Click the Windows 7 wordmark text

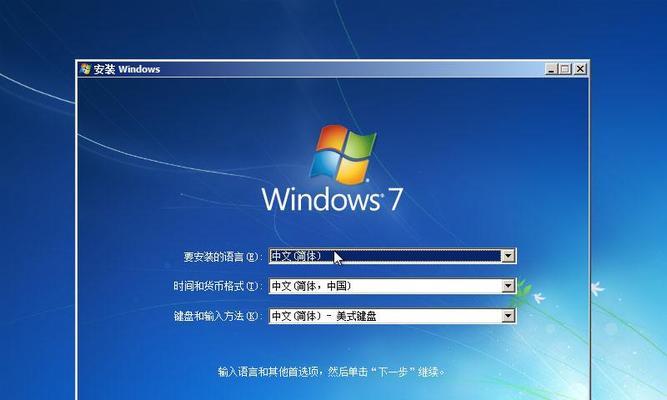point(332,199)
